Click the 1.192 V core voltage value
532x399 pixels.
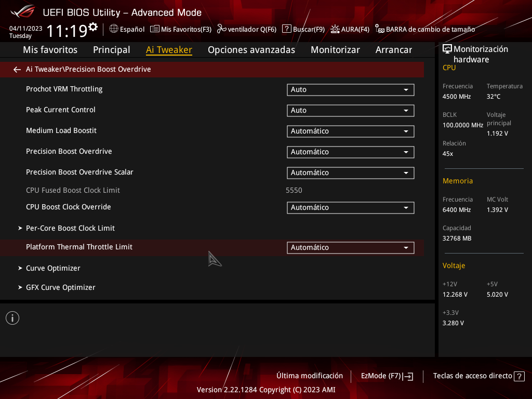497,134
